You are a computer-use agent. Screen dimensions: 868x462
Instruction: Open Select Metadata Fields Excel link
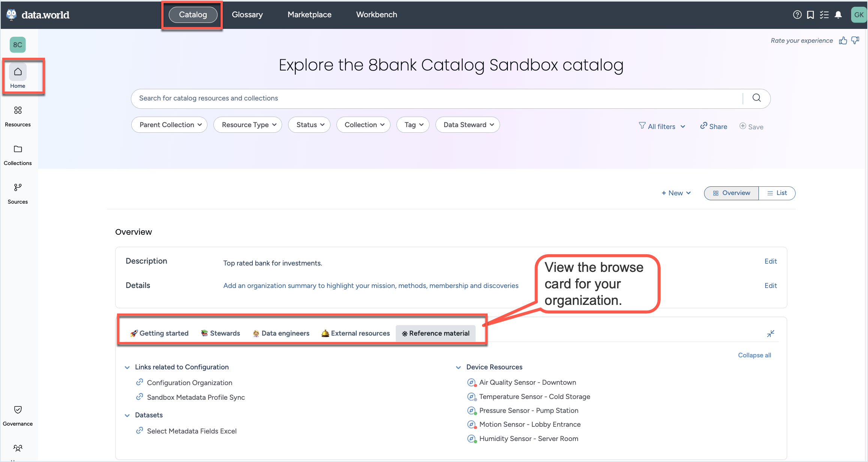point(192,431)
